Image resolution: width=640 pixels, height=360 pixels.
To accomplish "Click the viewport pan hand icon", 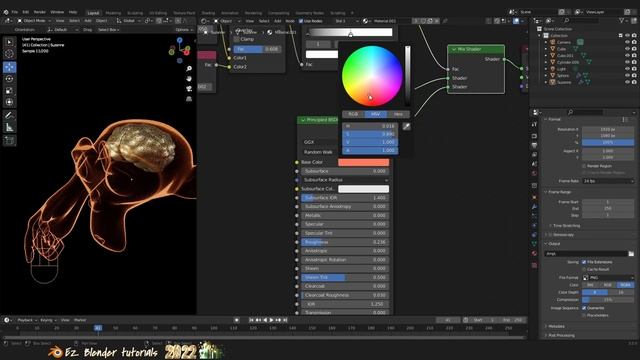I will [189, 78].
